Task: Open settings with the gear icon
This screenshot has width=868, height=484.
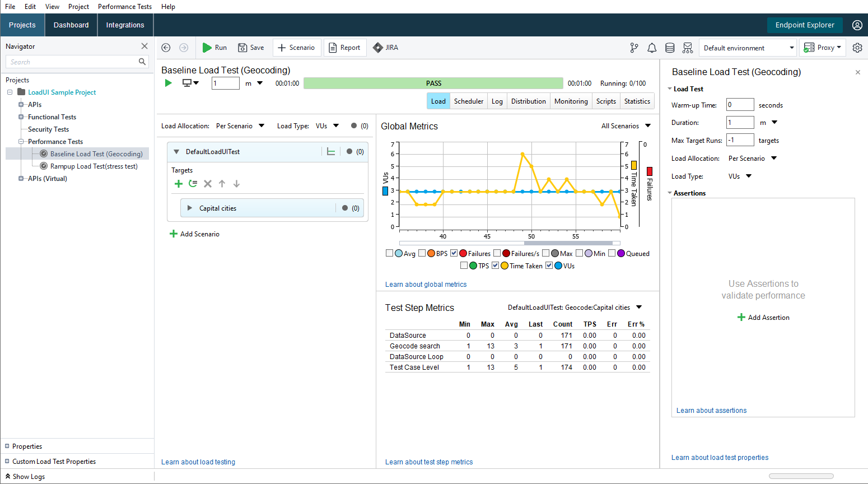Action: 857,48
